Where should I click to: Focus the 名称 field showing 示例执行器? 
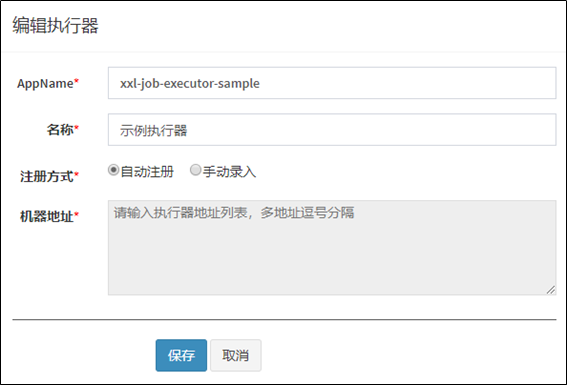tap(332, 130)
